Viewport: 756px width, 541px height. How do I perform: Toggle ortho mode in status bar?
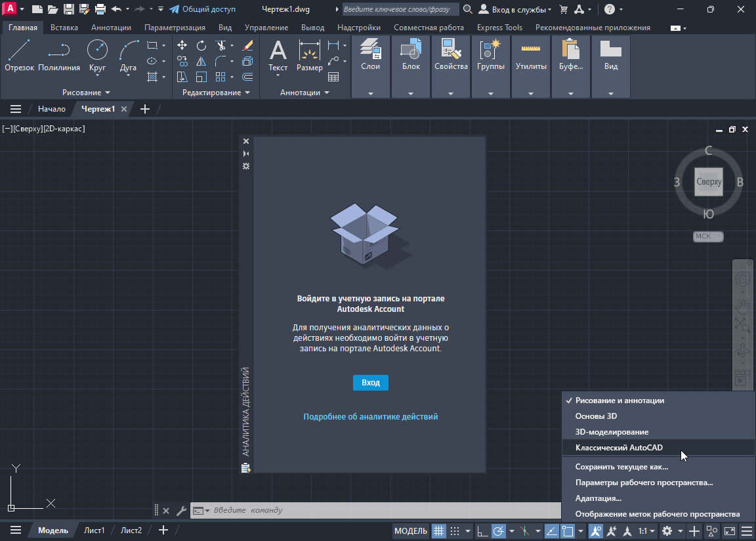(x=482, y=530)
